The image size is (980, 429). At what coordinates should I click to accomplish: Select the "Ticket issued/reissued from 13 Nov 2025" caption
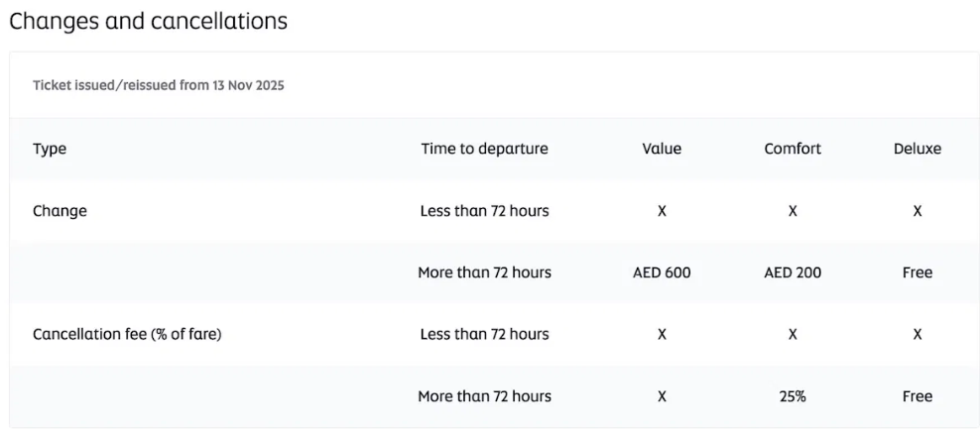[159, 85]
